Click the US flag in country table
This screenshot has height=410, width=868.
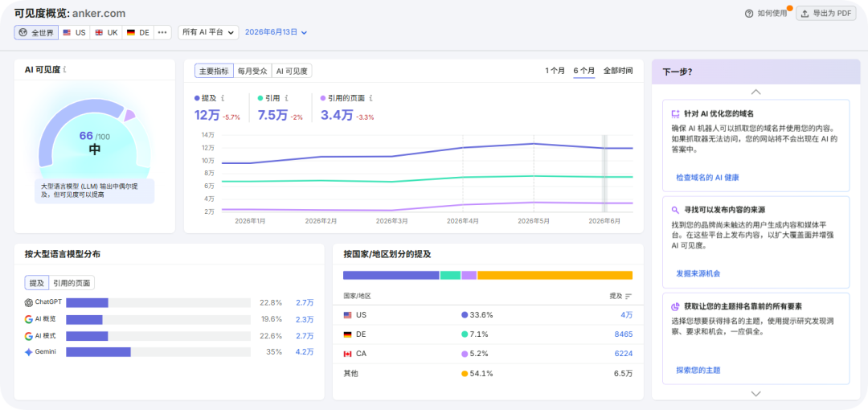click(x=348, y=314)
